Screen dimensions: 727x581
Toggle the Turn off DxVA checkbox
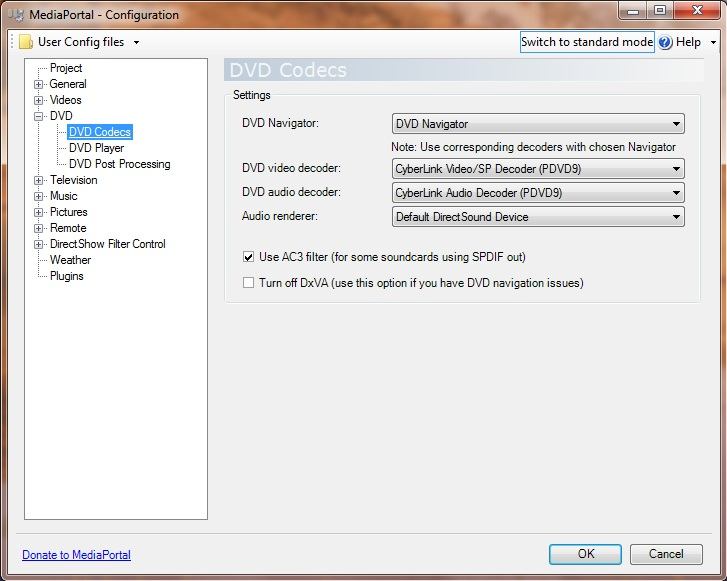pyautogui.click(x=249, y=283)
